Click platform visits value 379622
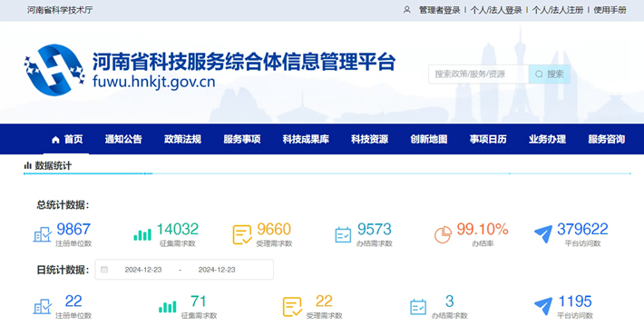The width and height of the screenshot is (644, 336). click(582, 230)
